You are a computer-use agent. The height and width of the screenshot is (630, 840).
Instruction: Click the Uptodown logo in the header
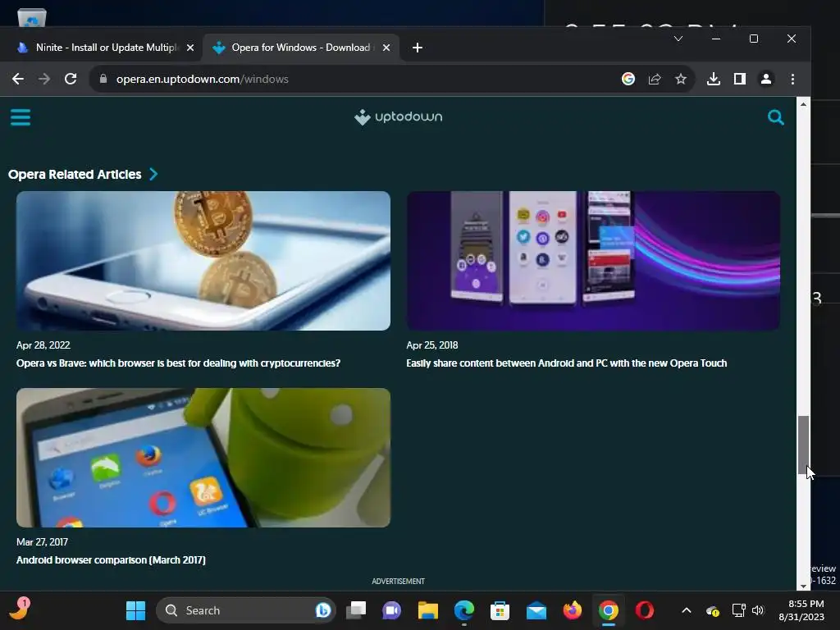398,116
